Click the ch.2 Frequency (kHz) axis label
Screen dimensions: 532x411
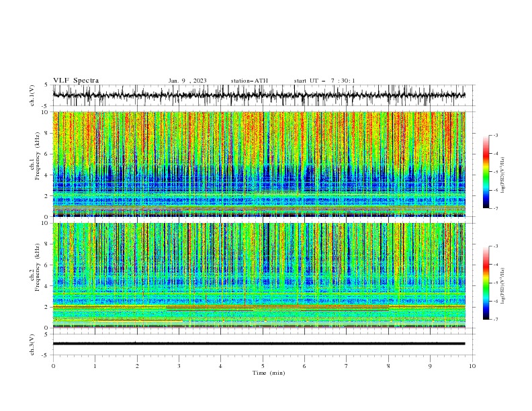tap(35, 267)
